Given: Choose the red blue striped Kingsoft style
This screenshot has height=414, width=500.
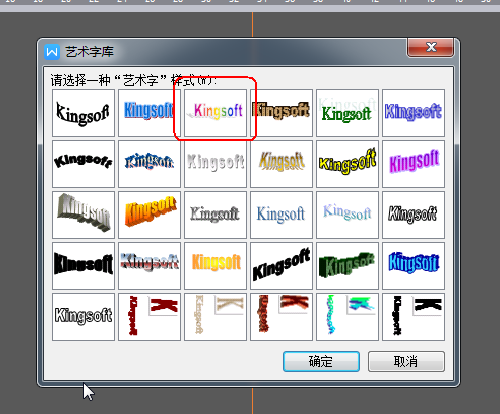Looking at the screenshot, I should pos(149,266).
